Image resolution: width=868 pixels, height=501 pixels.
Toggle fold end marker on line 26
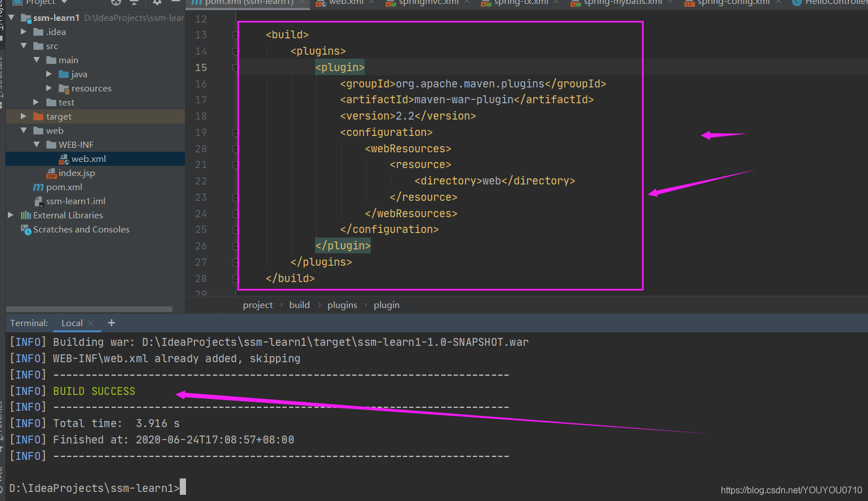(236, 246)
